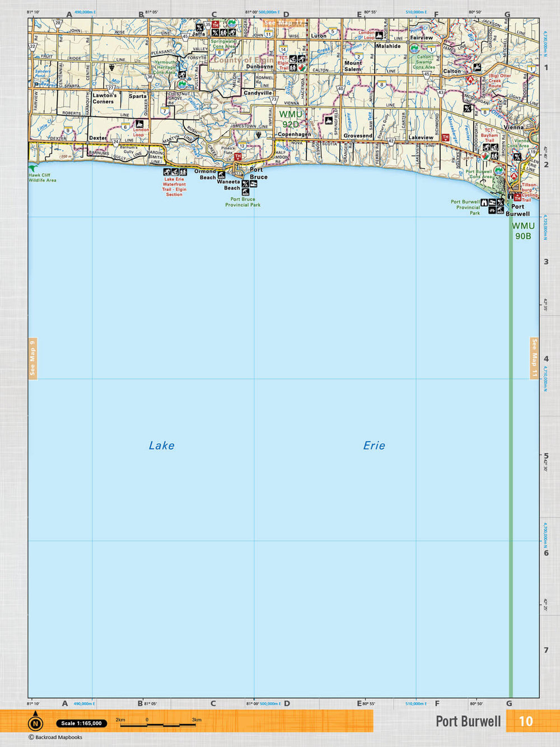Click the WMU 92D zone label
This screenshot has height=747, width=560.
point(290,119)
